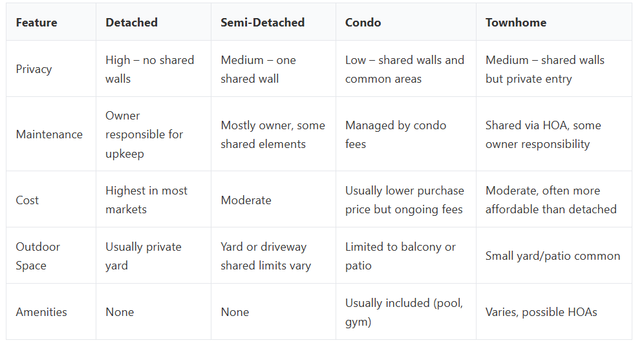
Task: Select the Amenities row label
Action: tap(41, 312)
